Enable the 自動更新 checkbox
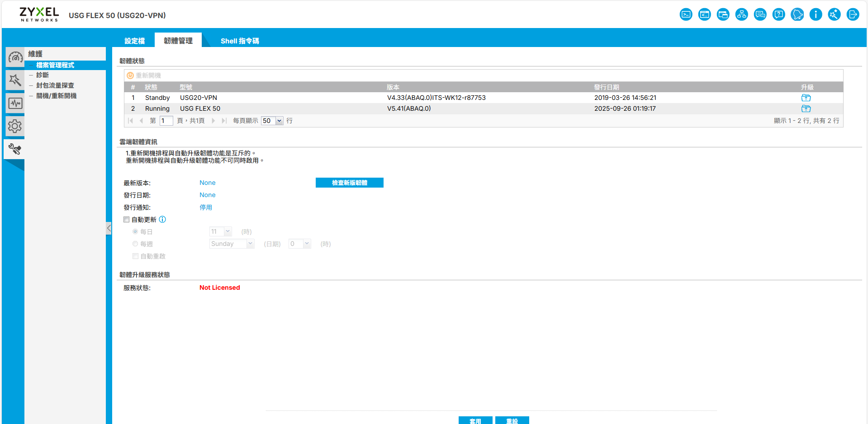 [127, 220]
